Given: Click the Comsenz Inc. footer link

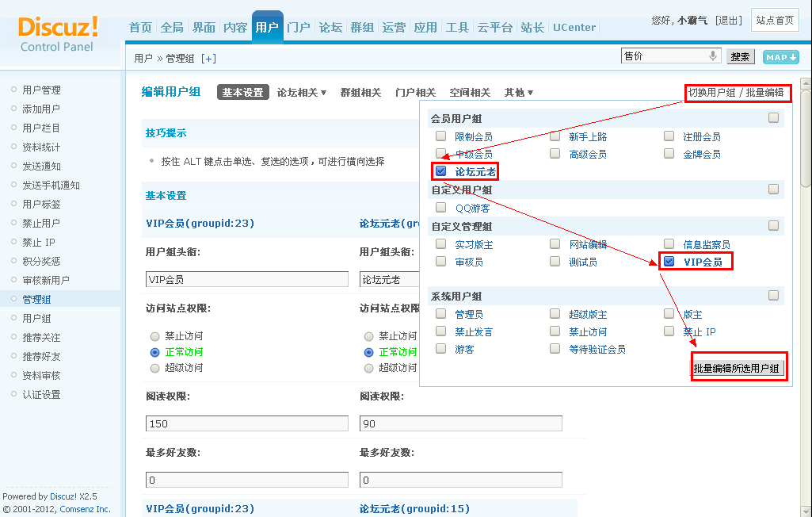Looking at the screenshot, I should point(85,509).
